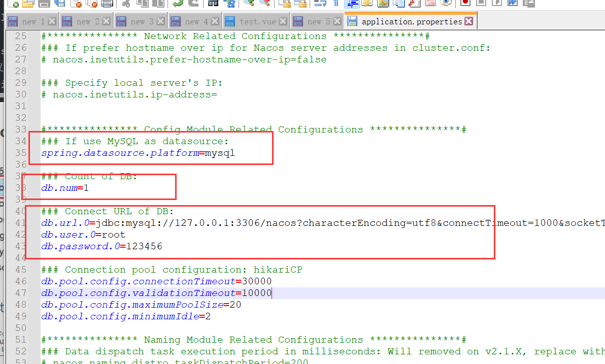This screenshot has width=605, height=364.
Task: Click comment nacos.inetutils.ip-address= line
Action: [129, 94]
